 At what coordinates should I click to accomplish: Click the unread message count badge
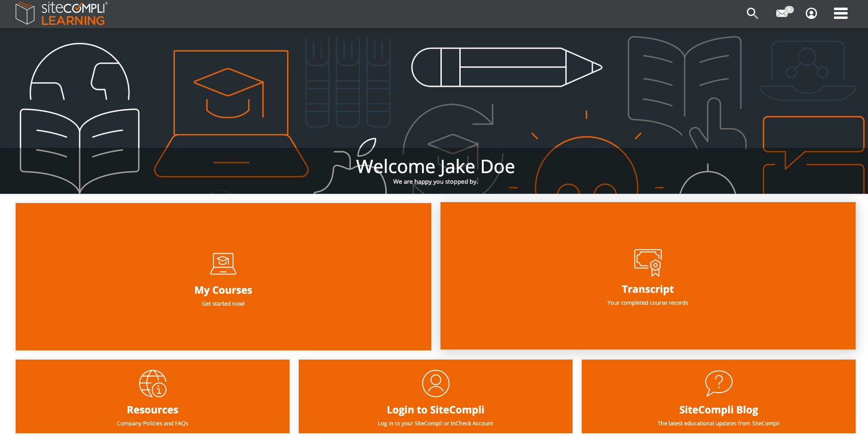[x=789, y=10]
